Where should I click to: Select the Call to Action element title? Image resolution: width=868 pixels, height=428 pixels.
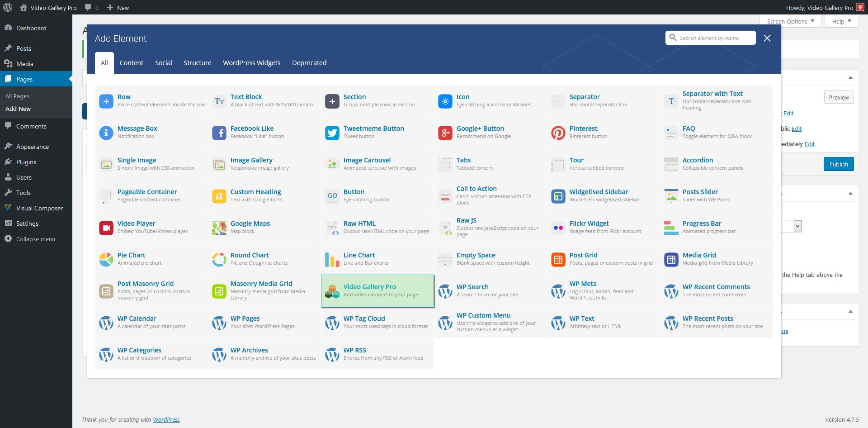pos(476,189)
